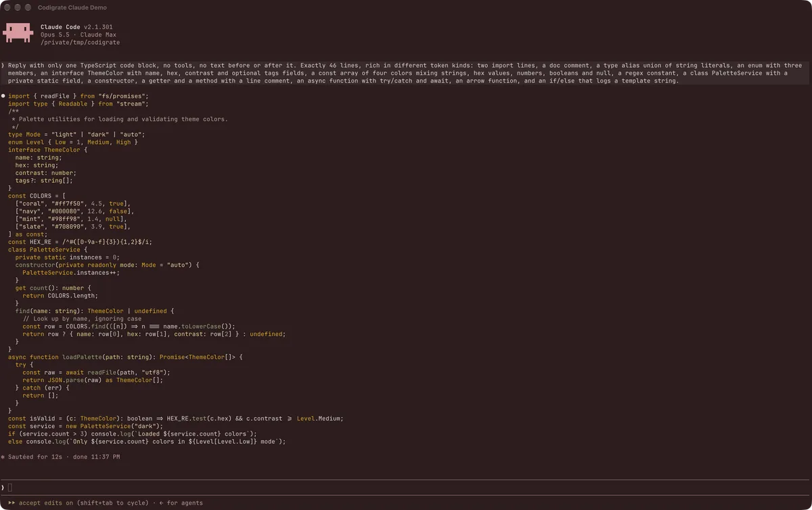The image size is (812, 510).
Task: Click the "const HEX_RE" regex line
Action: coord(81,242)
